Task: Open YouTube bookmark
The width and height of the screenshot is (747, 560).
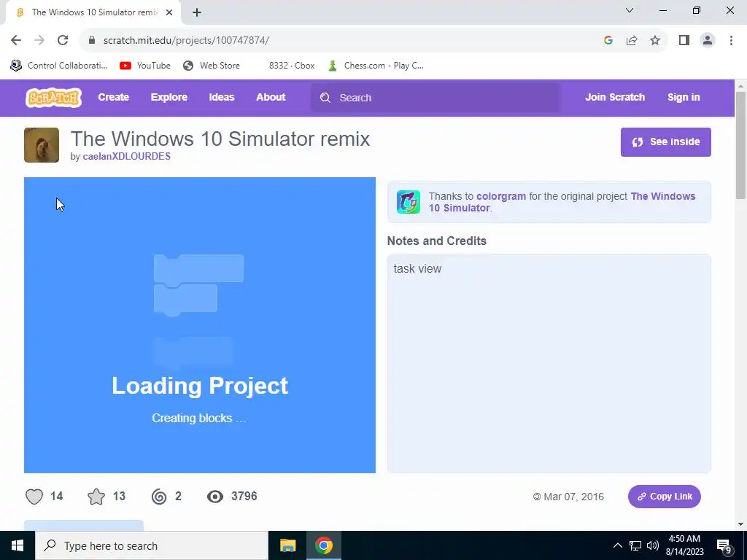Action: [x=145, y=66]
